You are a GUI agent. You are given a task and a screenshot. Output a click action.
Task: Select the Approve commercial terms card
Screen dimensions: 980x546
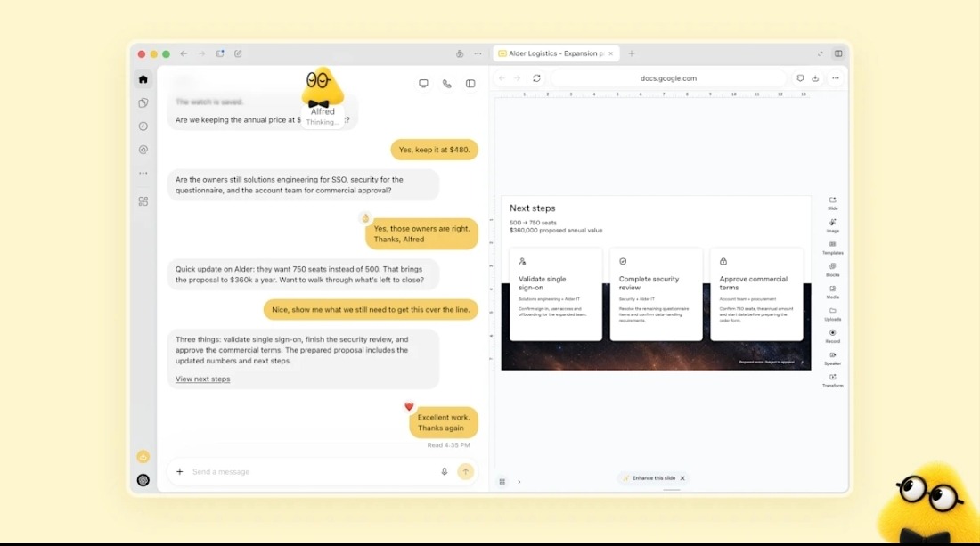[756, 294]
